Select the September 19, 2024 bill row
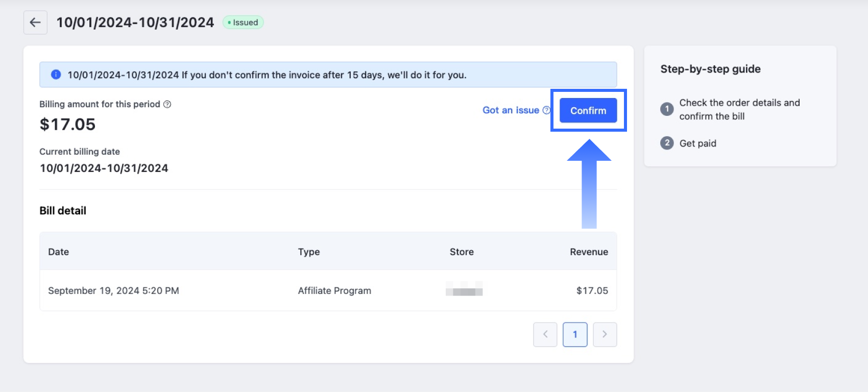868x392 pixels. 113,290
